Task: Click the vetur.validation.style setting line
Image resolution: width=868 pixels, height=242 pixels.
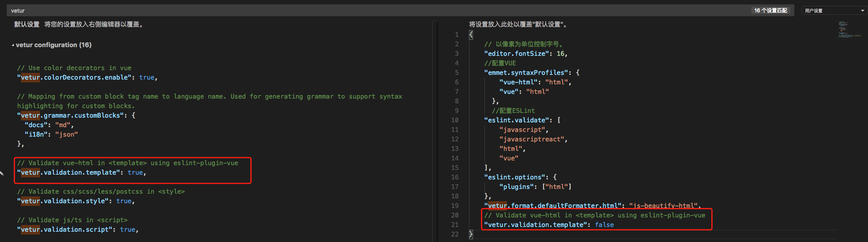Action: [76, 201]
